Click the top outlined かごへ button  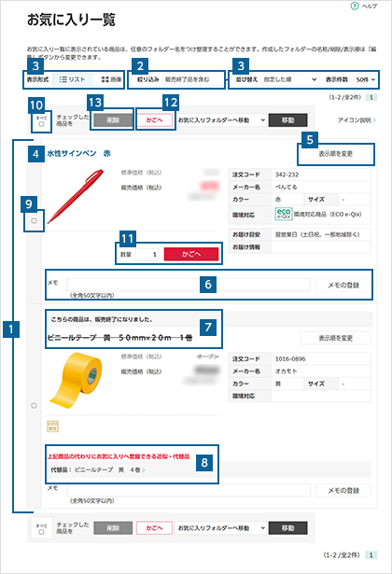[154, 120]
